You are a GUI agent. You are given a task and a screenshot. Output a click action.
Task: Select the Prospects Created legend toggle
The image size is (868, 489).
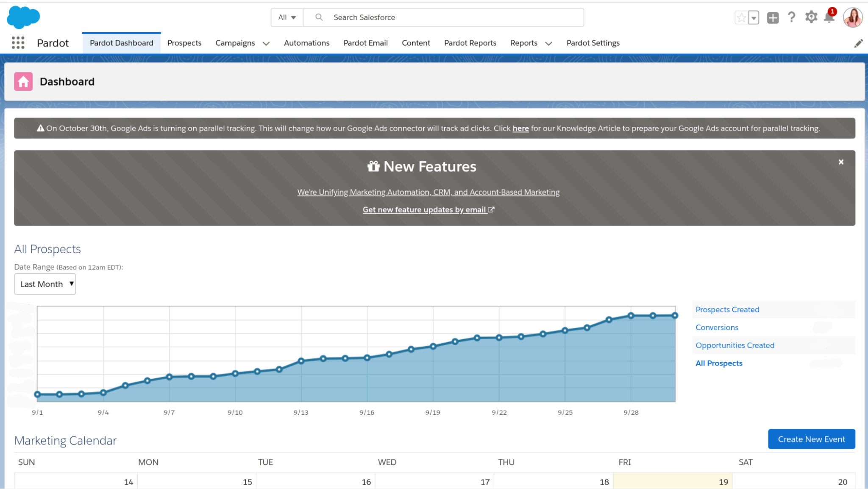click(x=728, y=309)
